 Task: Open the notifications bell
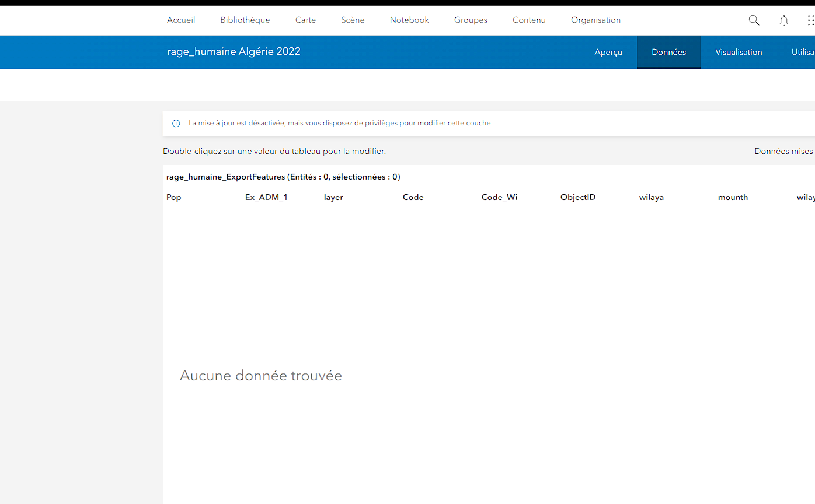(x=784, y=20)
